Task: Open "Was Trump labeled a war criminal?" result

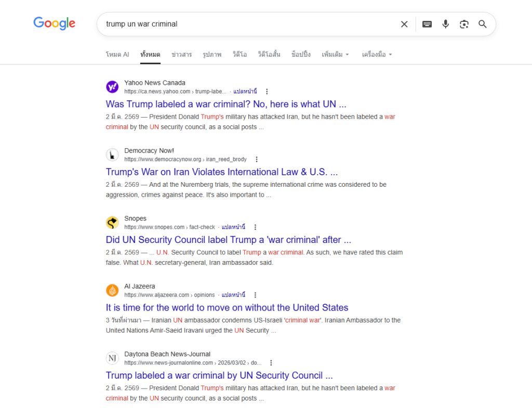Action: coord(226,104)
